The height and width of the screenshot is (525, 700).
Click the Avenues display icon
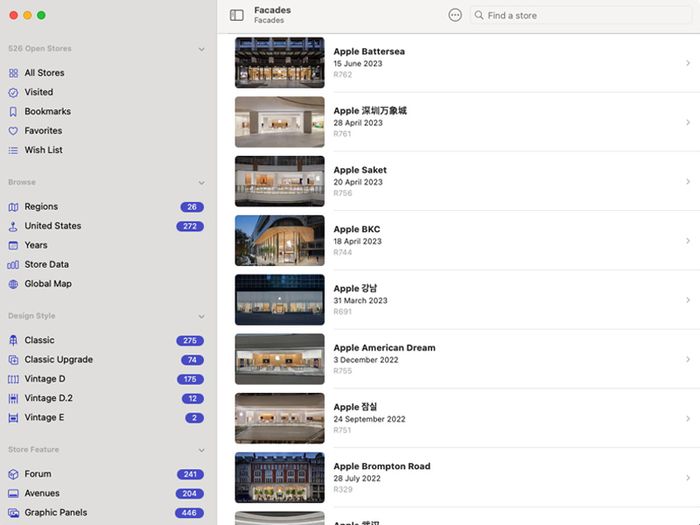coord(13,493)
